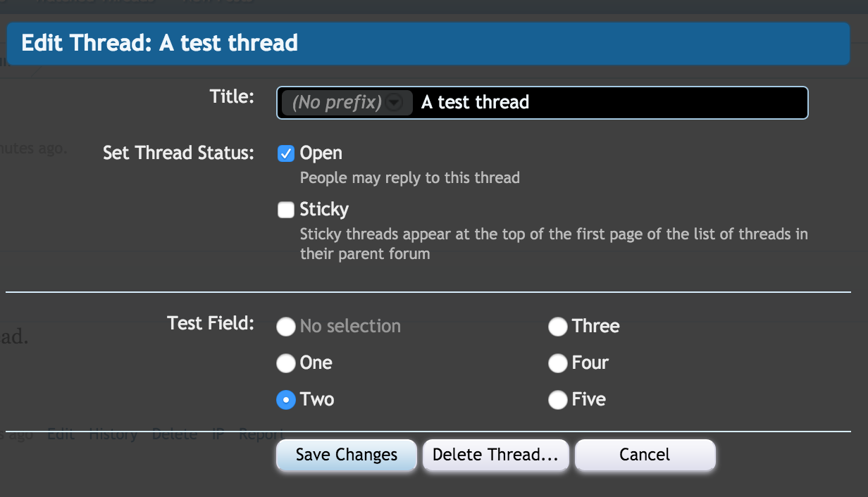Select the Four radio button
The width and height of the screenshot is (868, 497).
click(x=557, y=363)
